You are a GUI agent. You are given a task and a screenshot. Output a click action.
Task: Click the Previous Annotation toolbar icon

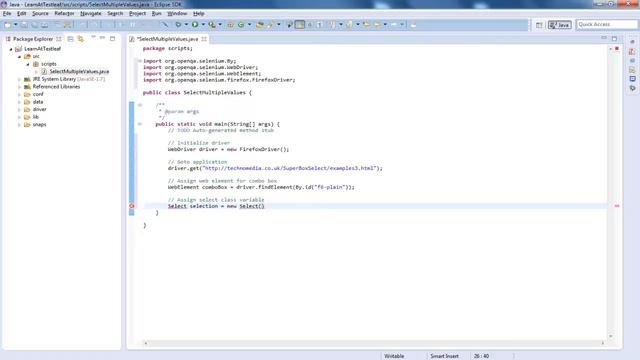pyautogui.click(x=349, y=24)
